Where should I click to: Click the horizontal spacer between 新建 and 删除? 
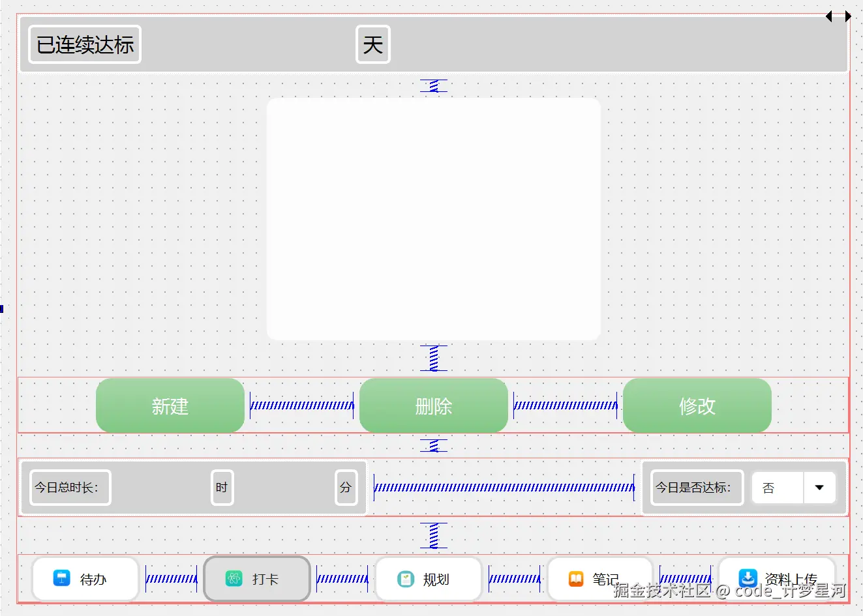[302, 405]
